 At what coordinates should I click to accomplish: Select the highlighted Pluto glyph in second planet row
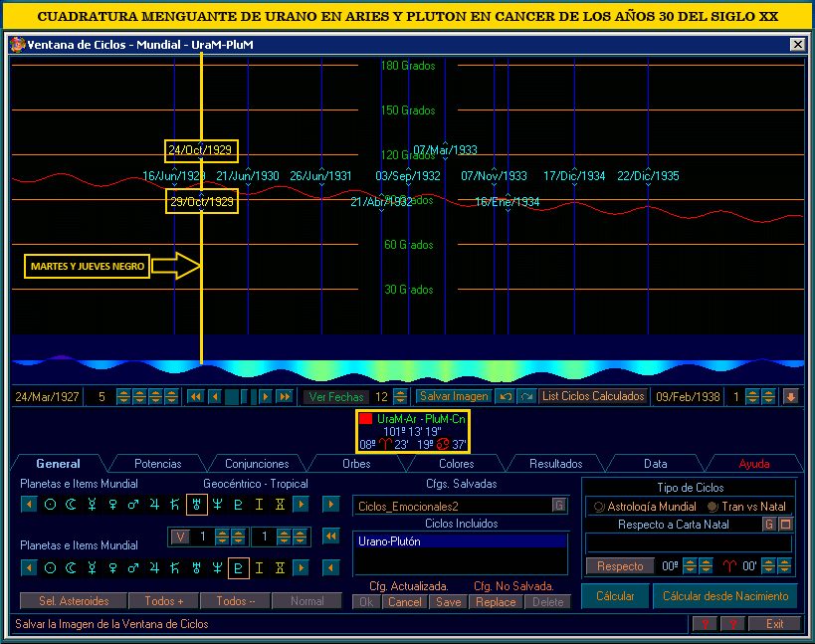coord(239,567)
